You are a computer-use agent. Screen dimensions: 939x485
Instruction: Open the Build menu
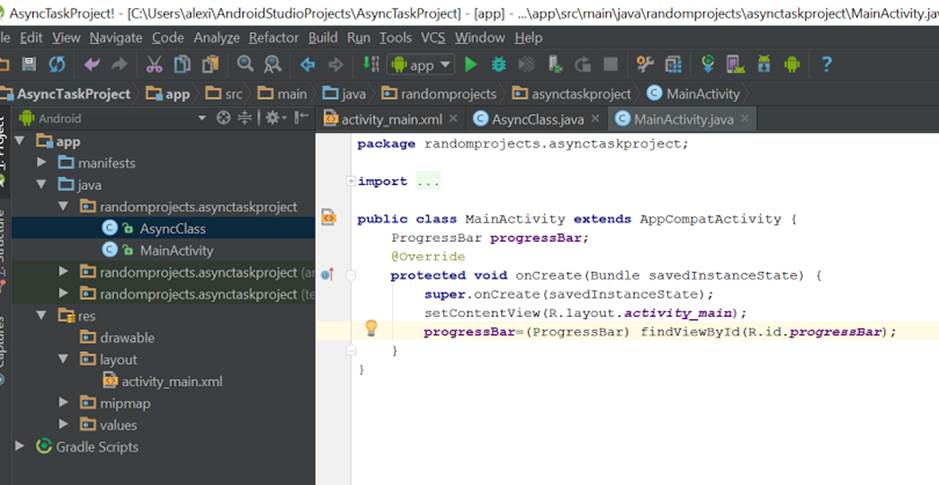pyautogui.click(x=323, y=38)
